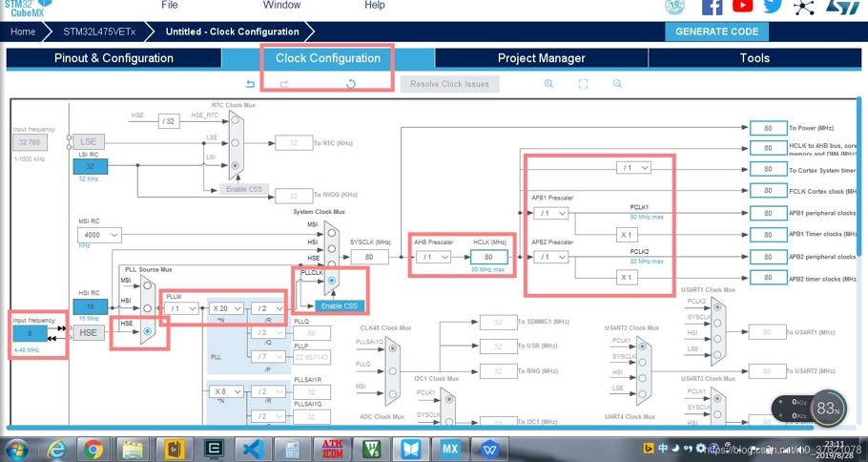Click the reset clock configuration icon
The width and height of the screenshot is (868, 462).
click(x=350, y=84)
